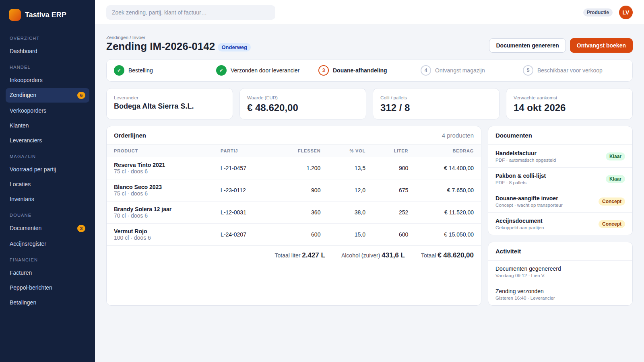Navigate to Klanten
The height and width of the screenshot is (362, 644).
(x=47, y=125)
